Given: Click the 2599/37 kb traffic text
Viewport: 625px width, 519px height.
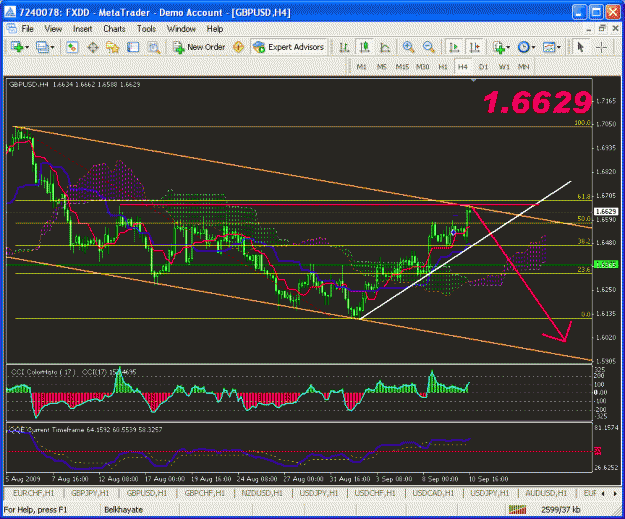Looking at the screenshot, I should tap(561, 509).
